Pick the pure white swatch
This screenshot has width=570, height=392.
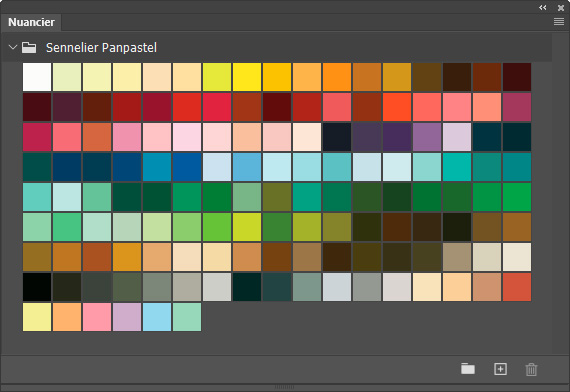(x=37, y=77)
